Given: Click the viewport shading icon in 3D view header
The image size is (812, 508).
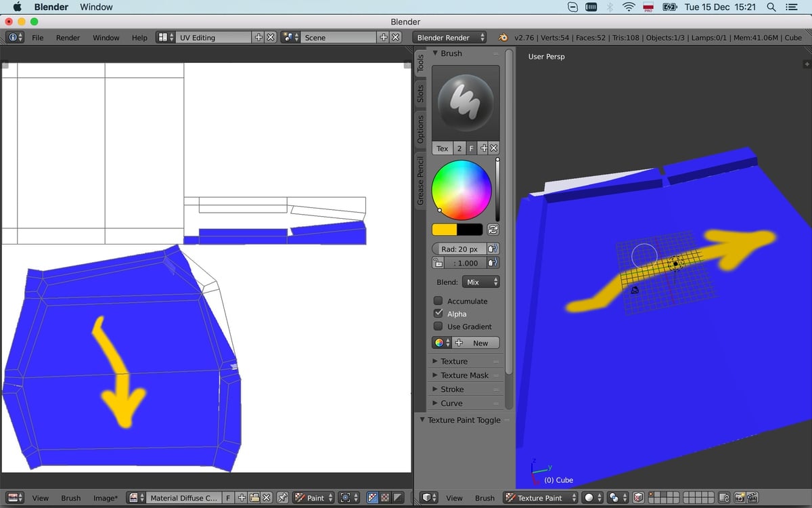Looking at the screenshot, I should coord(590,498).
